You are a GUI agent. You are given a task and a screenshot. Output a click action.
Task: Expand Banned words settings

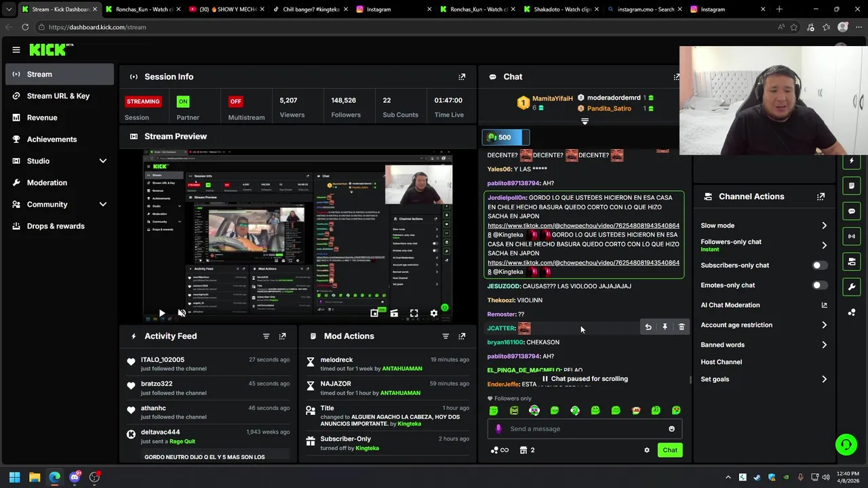coord(824,345)
